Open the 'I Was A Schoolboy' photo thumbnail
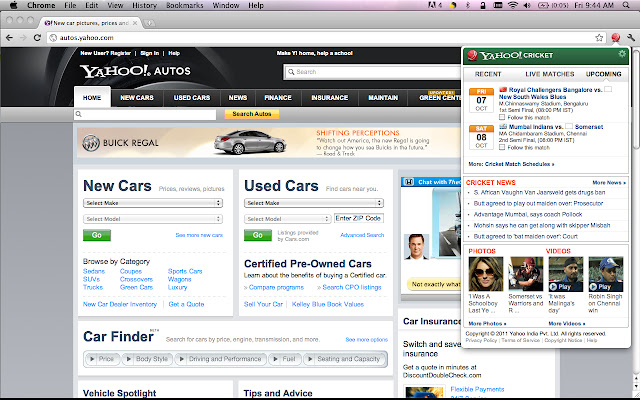The image size is (640, 400). [486, 274]
